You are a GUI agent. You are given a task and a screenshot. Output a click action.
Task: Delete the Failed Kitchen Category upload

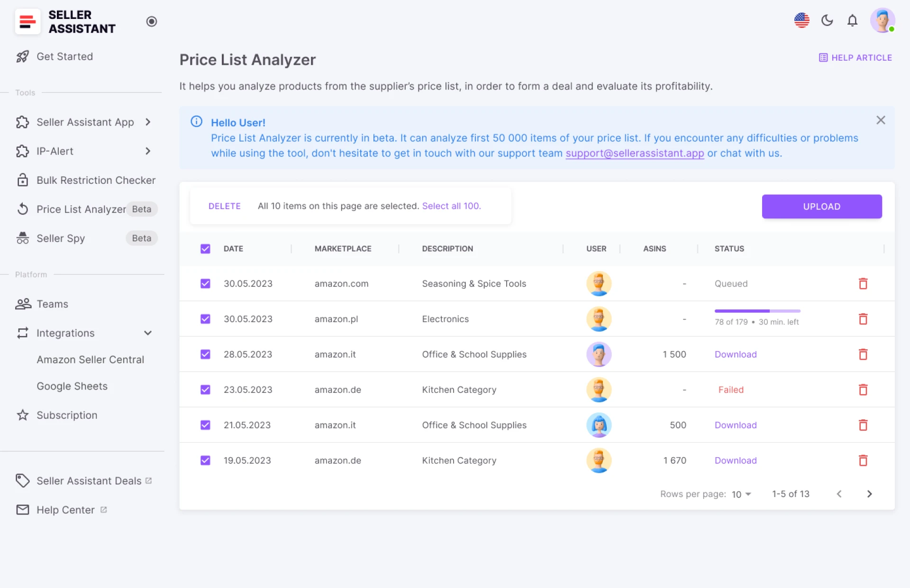coord(864,389)
